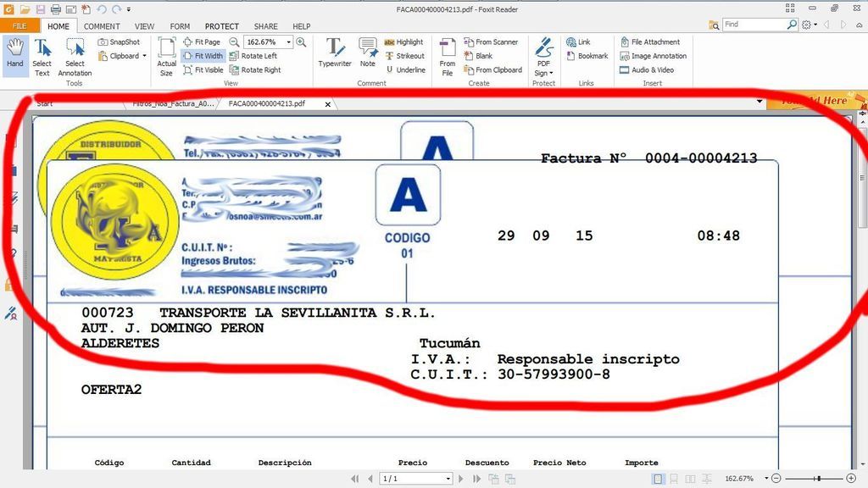Click the zoom slider in status bar
The height and width of the screenshot is (488, 868).
tap(818, 479)
